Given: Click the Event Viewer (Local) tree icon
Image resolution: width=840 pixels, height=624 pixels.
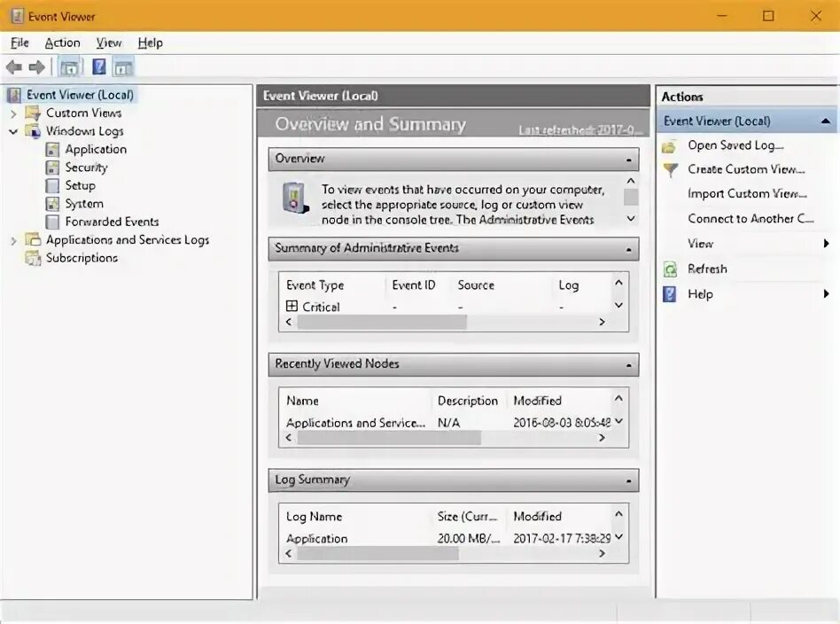Looking at the screenshot, I should click(14, 95).
